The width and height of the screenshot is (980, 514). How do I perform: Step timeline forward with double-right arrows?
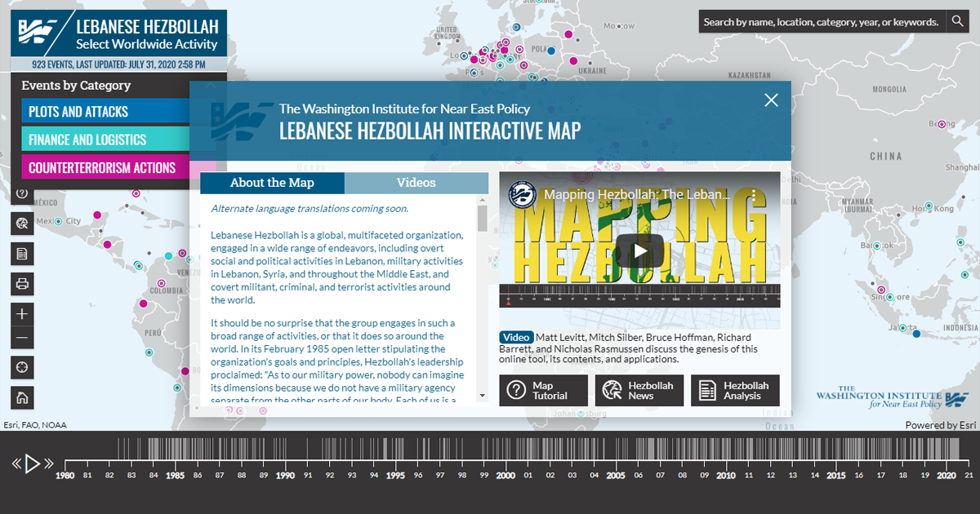pyautogui.click(x=48, y=464)
